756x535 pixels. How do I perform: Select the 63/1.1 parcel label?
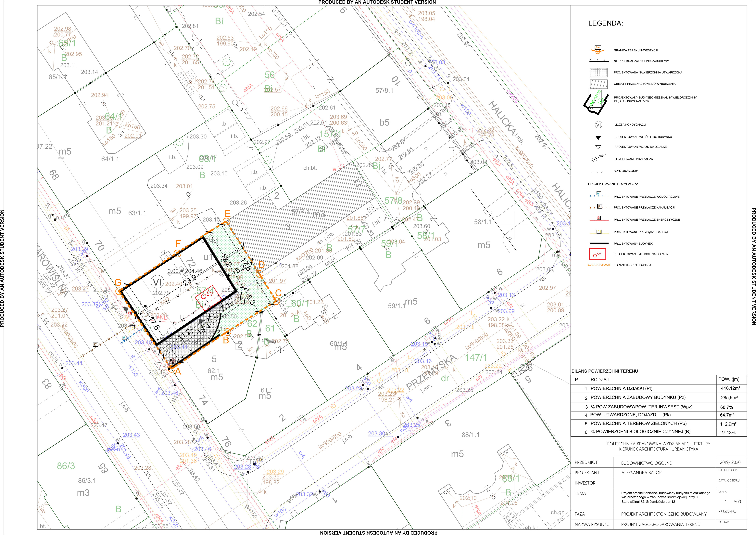point(137,213)
